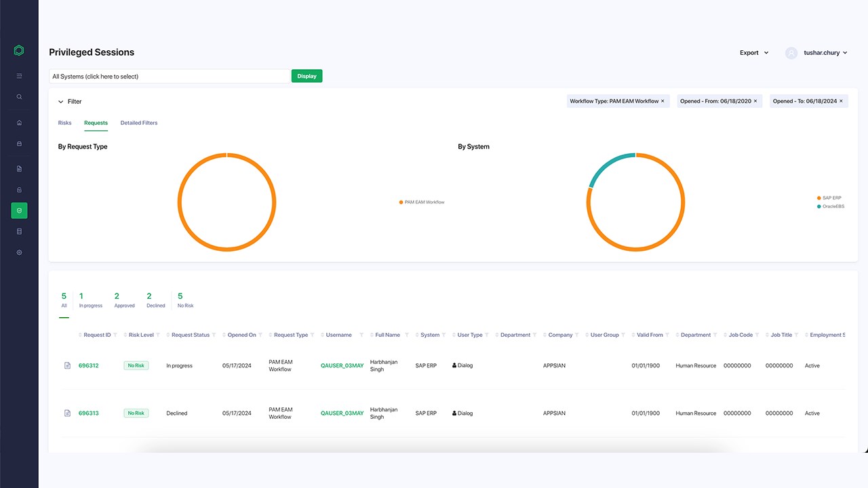Remove the Opened From 06/18/2020 filter chip
This screenshot has width=868, height=488.
click(755, 101)
